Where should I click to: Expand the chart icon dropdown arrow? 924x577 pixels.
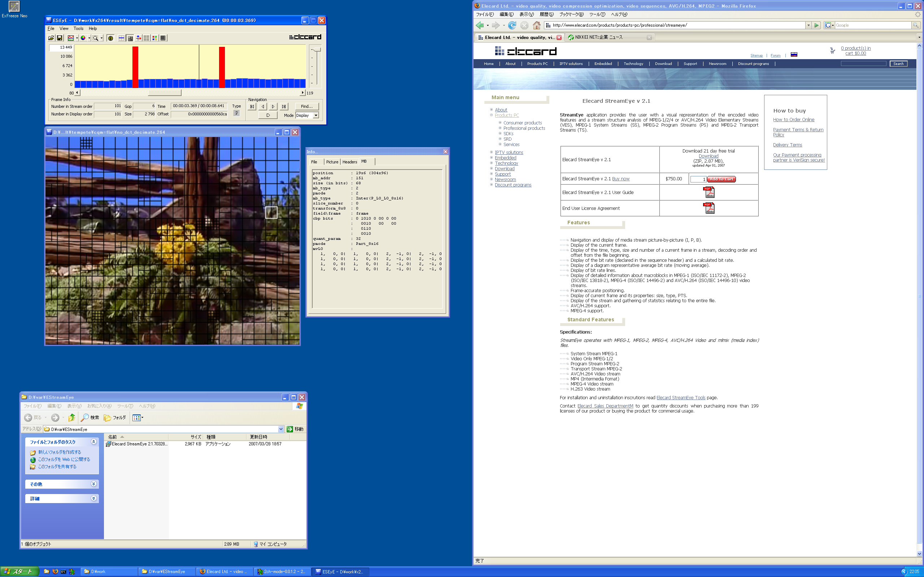click(x=77, y=38)
